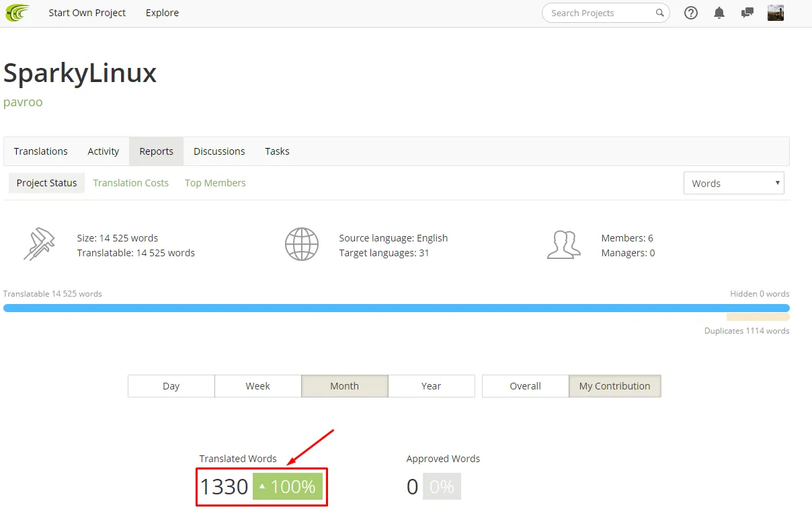The height and width of the screenshot is (526, 812).
Task: Expand the Words unit dropdown
Action: (x=734, y=183)
